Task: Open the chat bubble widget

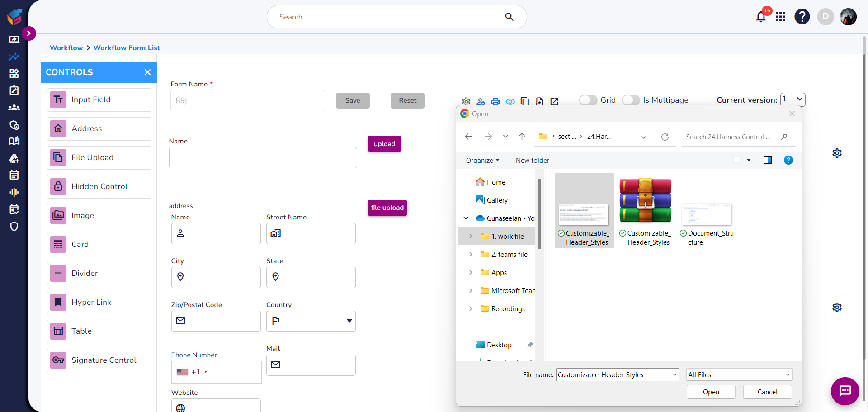Action: (x=844, y=391)
